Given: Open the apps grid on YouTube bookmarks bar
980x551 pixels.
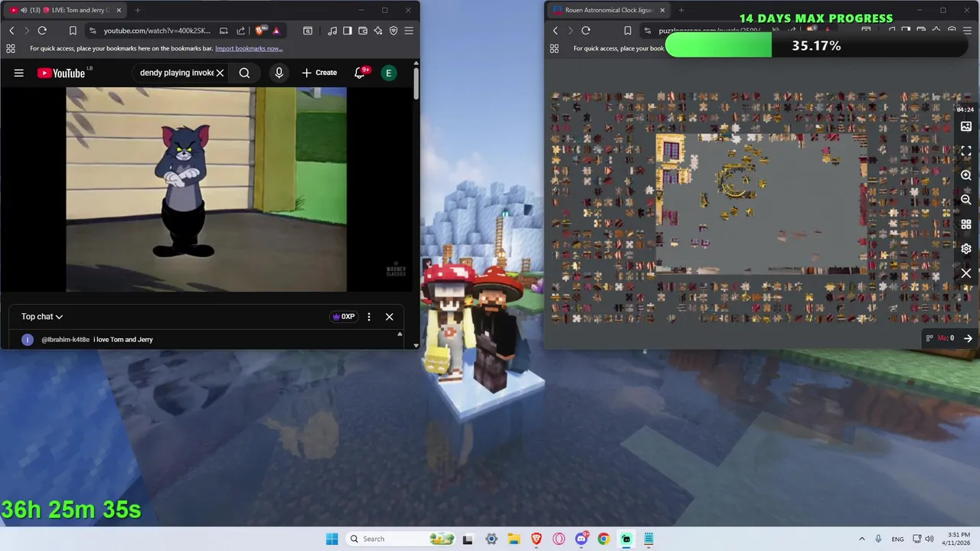Looking at the screenshot, I should (x=11, y=48).
